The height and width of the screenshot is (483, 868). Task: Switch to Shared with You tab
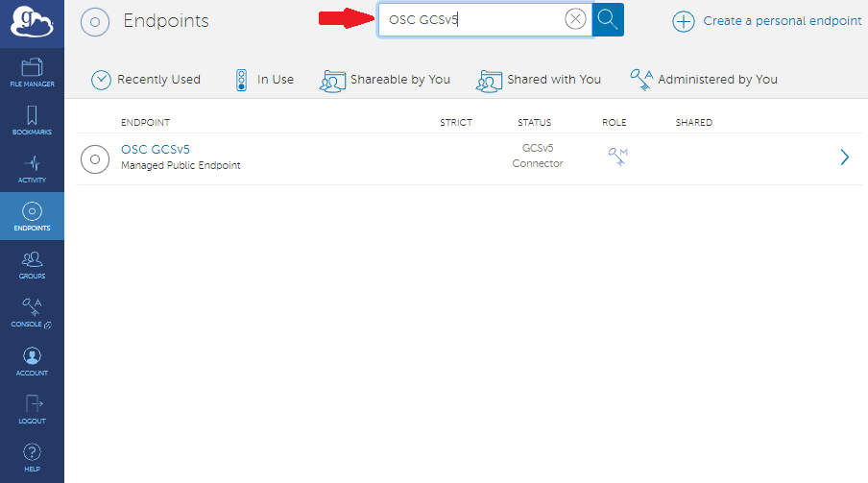coord(538,81)
